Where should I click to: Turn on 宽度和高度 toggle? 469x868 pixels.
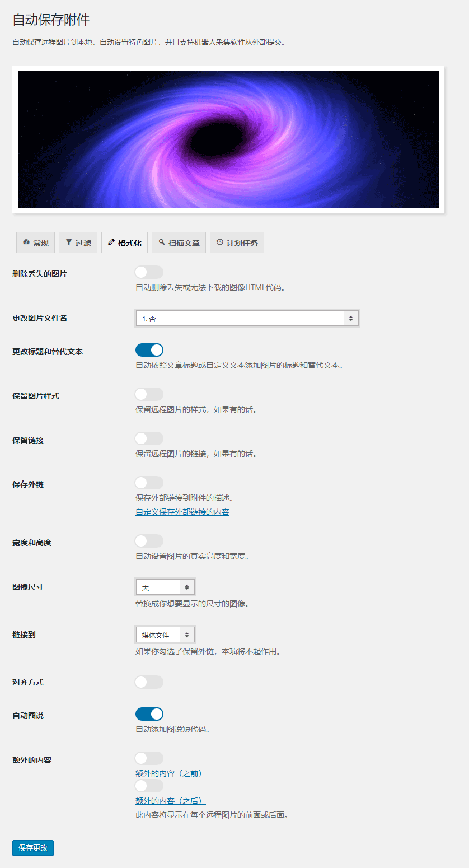pyautogui.click(x=149, y=541)
